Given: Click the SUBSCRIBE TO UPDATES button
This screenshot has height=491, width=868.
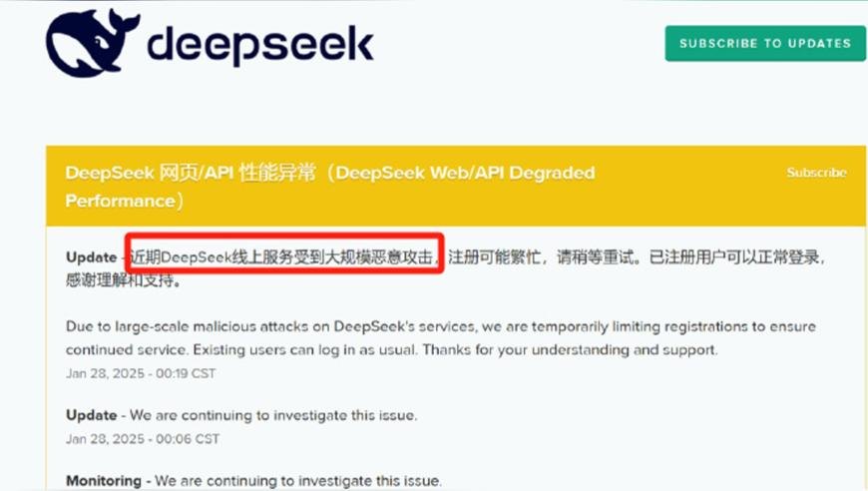Looking at the screenshot, I should point(765,43).
